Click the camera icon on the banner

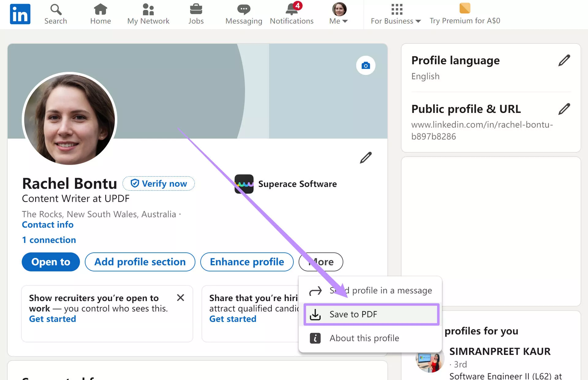(x=365, y=65)
